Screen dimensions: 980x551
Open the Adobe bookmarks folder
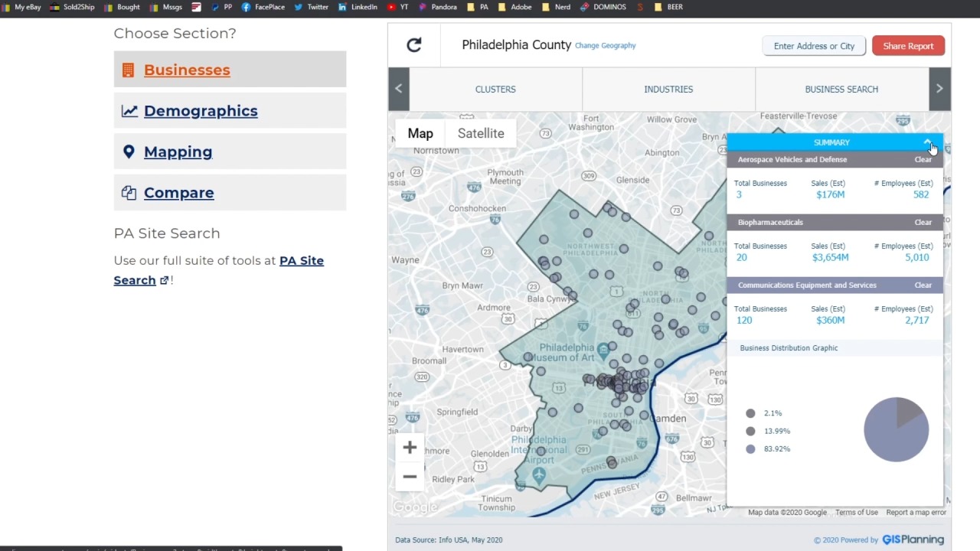coord(515,7)
